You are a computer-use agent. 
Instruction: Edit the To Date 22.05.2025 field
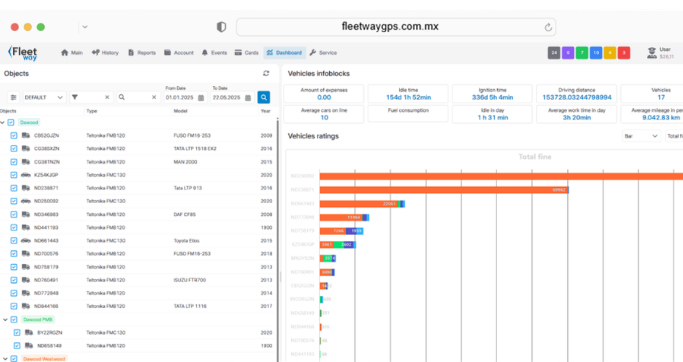pyautogui.click(x=227, y=98)
